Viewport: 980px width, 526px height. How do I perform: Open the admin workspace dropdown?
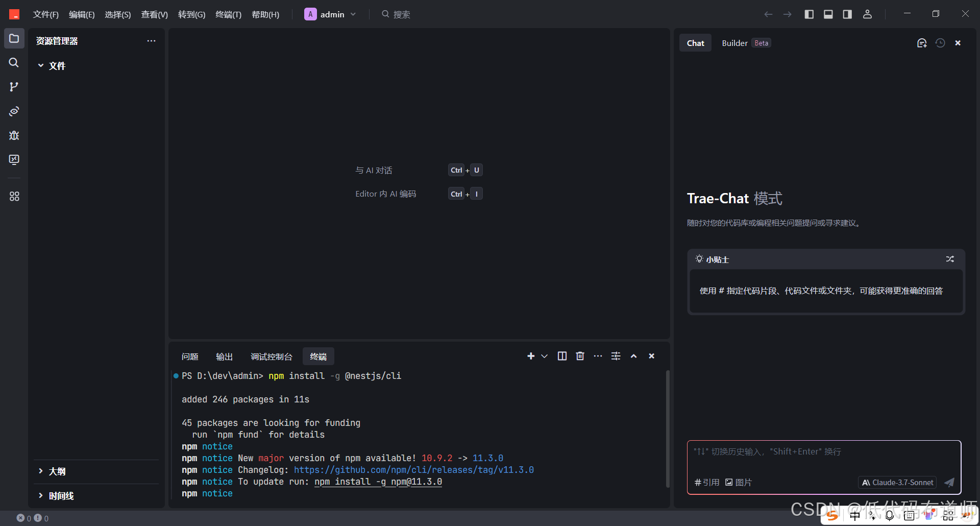click(x=330, y=14)
